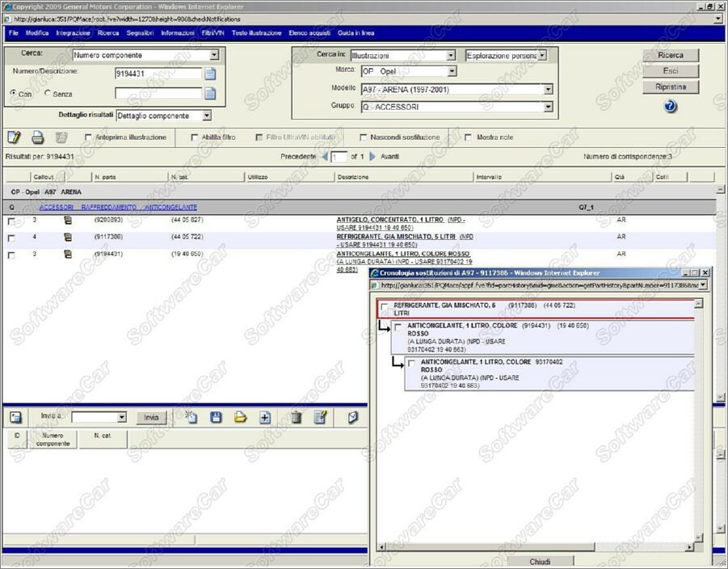Click the floppy disk save icon
This screenshot has width=728, height=569.
[x=216, y=417]
